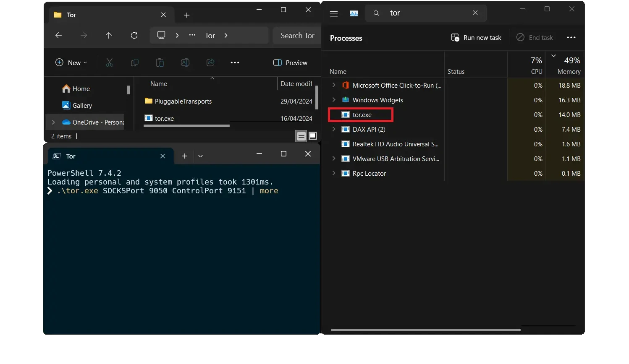Click the Task Manager search field containing tor
Image resolution: width=629 pixels, height=364 pixels.
[x=426, y=13]
